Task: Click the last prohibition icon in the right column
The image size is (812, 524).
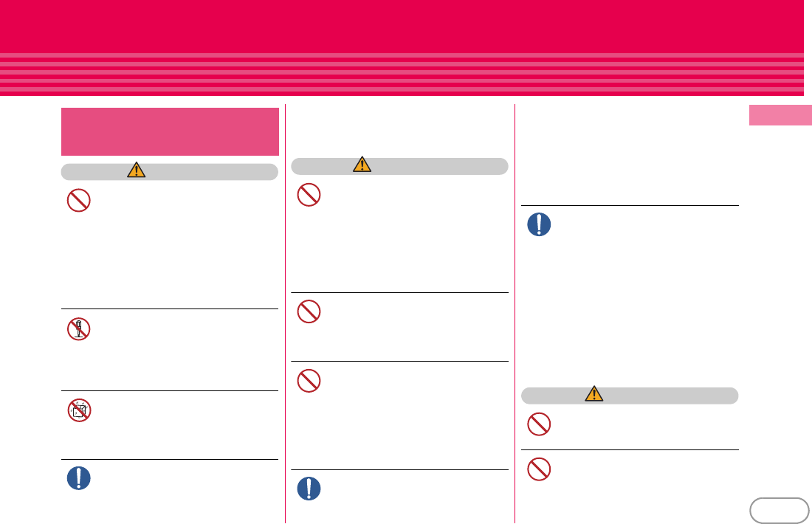Action: (539, 469)
